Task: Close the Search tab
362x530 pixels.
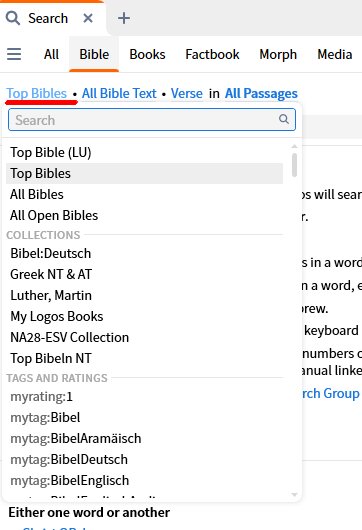Action: [x=88, y=18]
